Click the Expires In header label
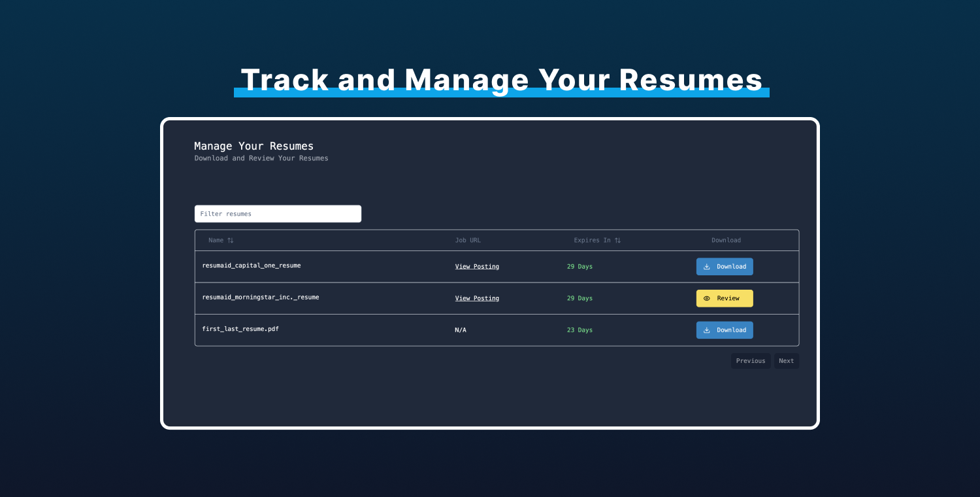The width and height of the screenshot is (980, 497). point(592,241)
